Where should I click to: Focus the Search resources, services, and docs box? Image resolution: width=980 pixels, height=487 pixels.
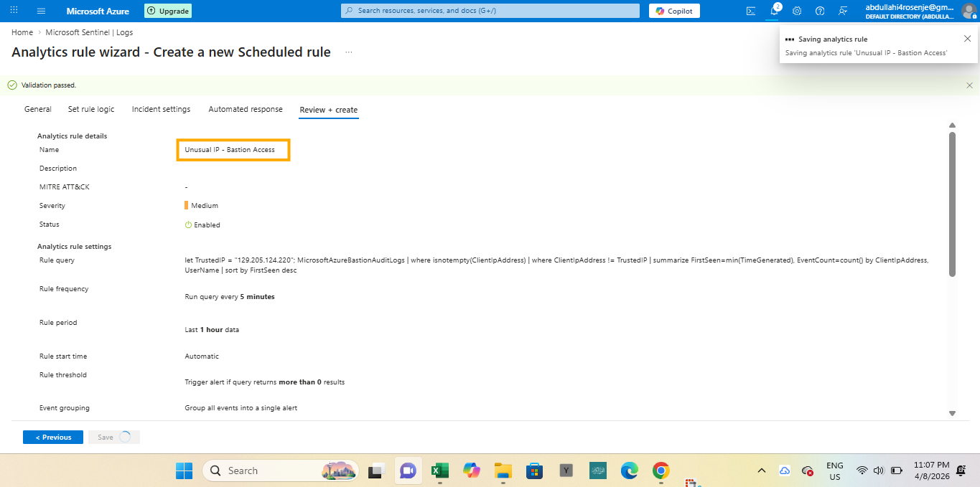(490, 11)
